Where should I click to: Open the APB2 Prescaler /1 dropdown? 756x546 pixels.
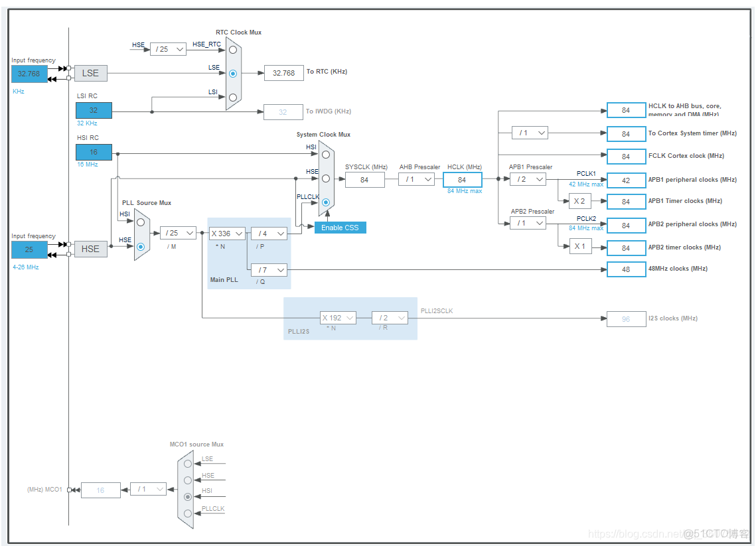click(528, 224)
